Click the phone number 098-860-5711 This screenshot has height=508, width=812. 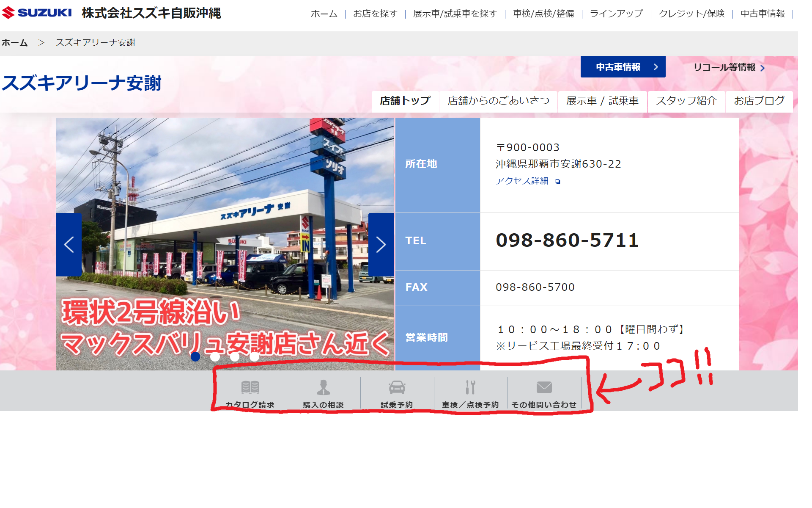567,240
